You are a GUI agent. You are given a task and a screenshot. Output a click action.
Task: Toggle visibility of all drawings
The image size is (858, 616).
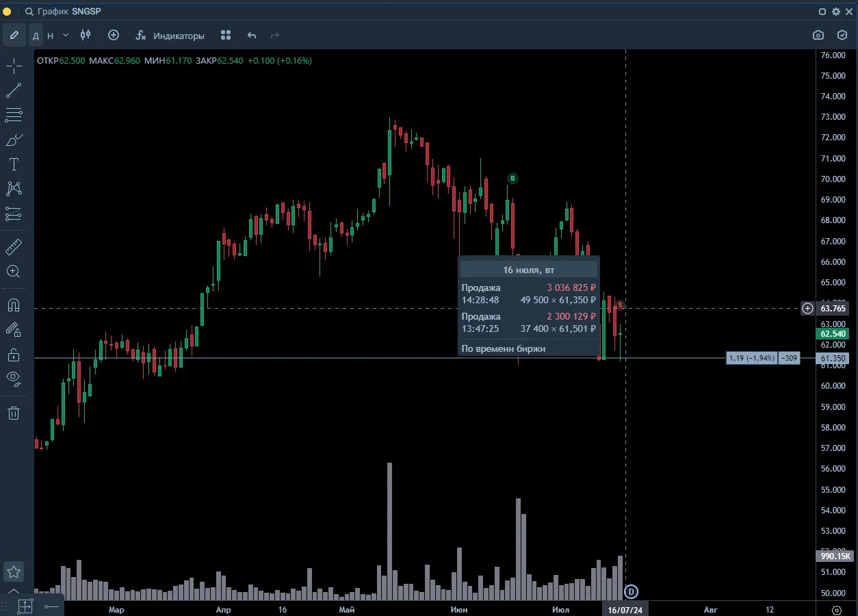point(14,378)
